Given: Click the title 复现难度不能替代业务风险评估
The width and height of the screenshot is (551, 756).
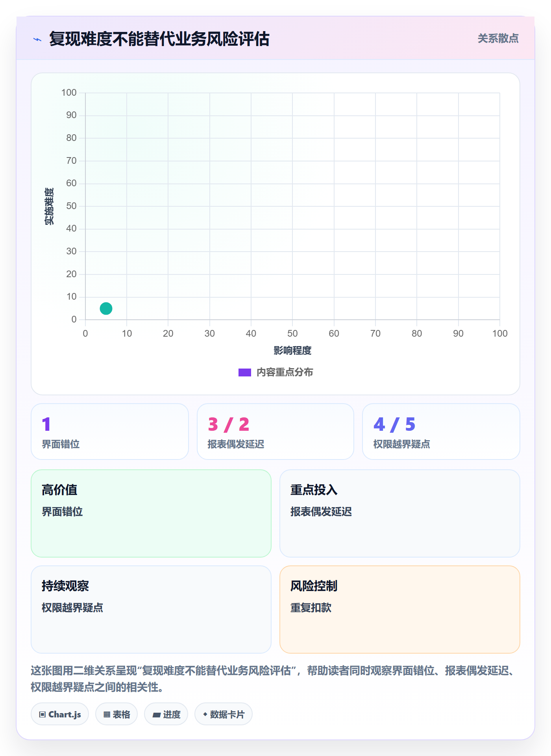Looking at the screenshot, I should (159, 39).
